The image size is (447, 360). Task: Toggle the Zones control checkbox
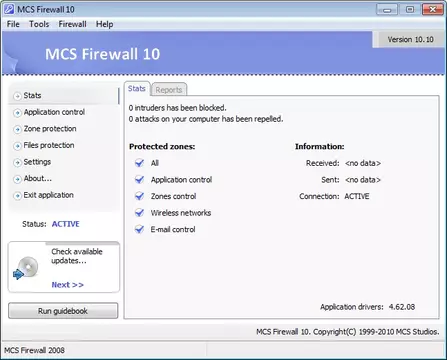click(139, 196)
